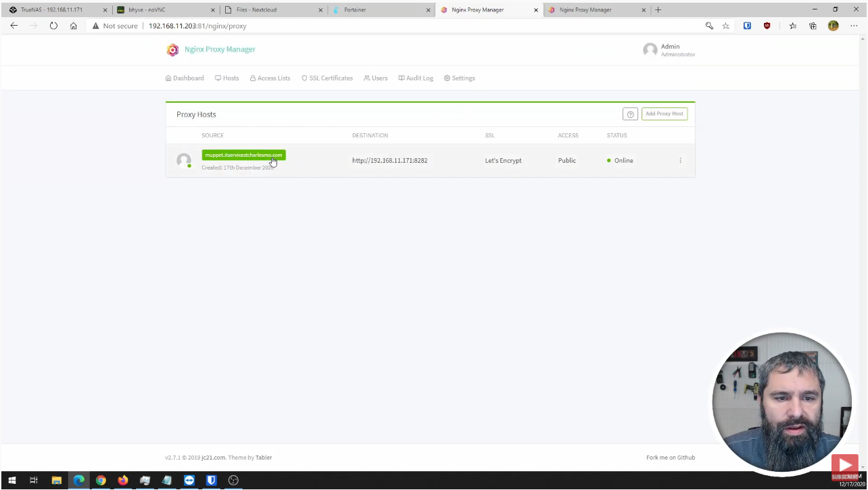Go to the Dashboard page
This screenshot has width=868, height=490.
tap(185, 78)
